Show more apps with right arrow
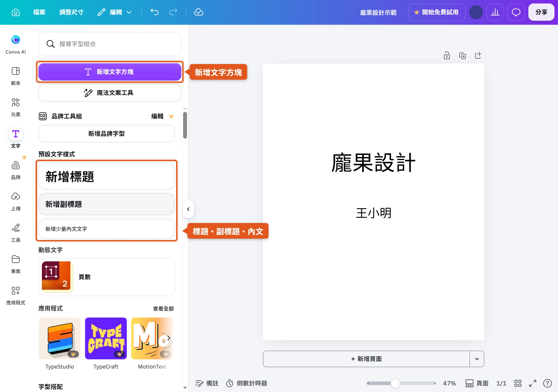Screen dimensions: 558x392 coord(168,338)
